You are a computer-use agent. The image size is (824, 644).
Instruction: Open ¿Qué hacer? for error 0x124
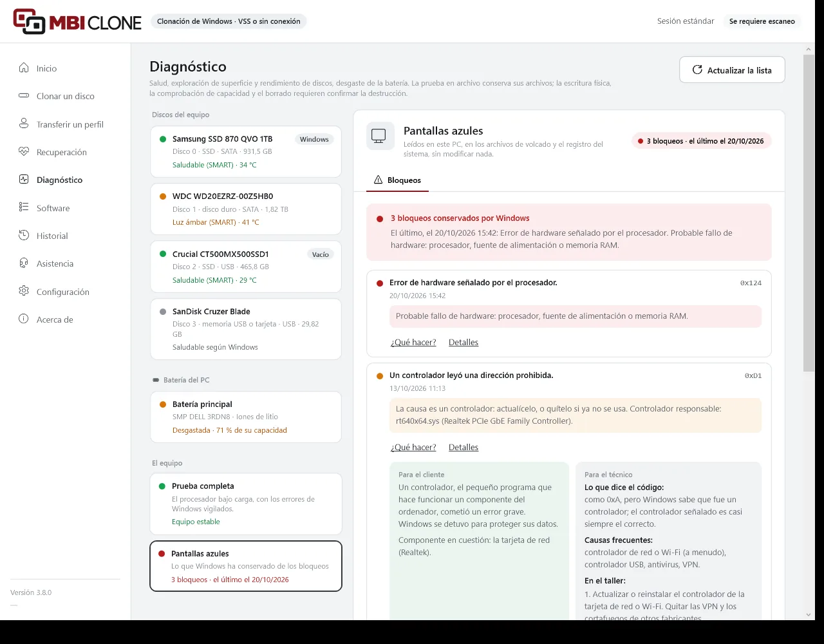413,343
